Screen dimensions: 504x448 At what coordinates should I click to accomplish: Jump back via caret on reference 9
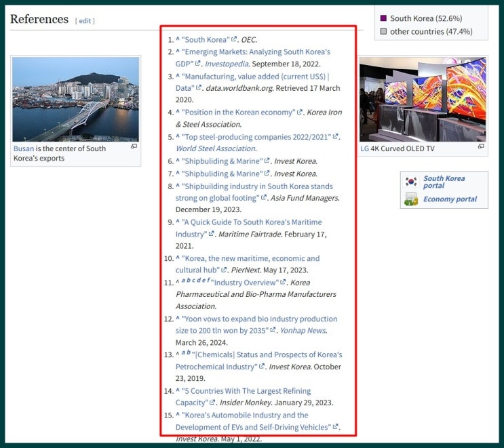(178, 222)
